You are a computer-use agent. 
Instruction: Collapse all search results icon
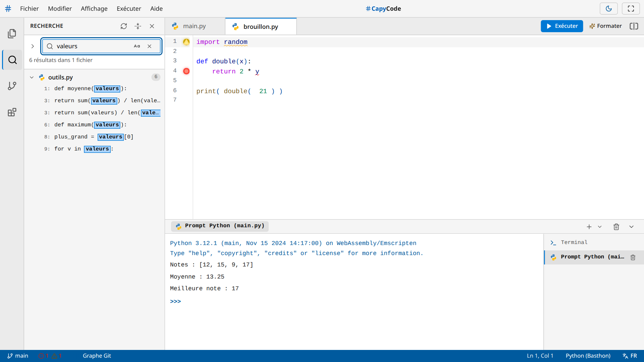(138, 26)
